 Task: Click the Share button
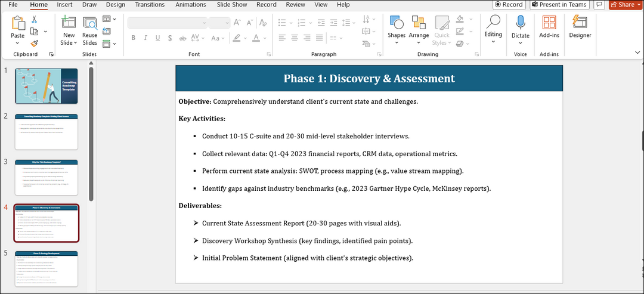(626, 5)
